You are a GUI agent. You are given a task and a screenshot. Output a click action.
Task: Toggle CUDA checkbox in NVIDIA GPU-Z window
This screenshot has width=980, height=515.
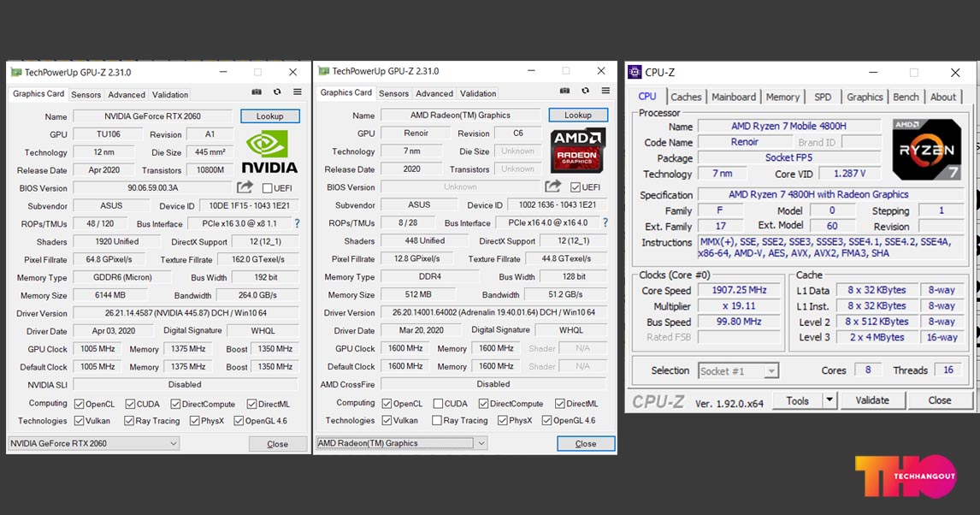coord(130,405)
